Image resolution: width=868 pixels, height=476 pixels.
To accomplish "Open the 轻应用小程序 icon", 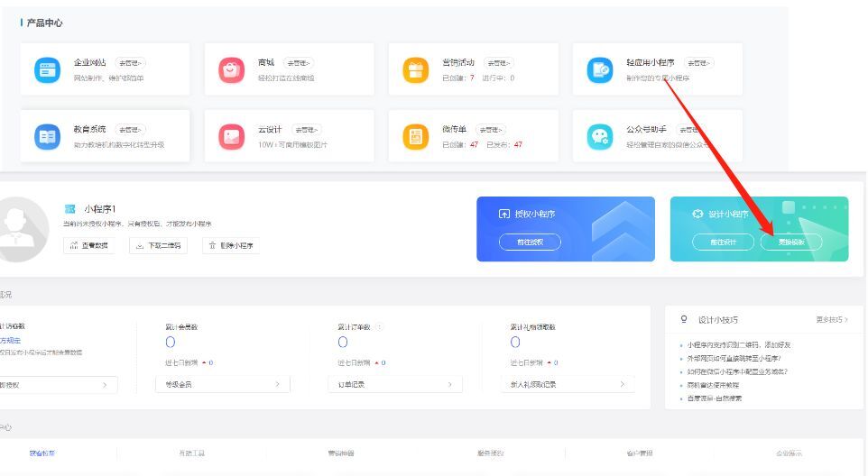I will click(x=600, y=70).
